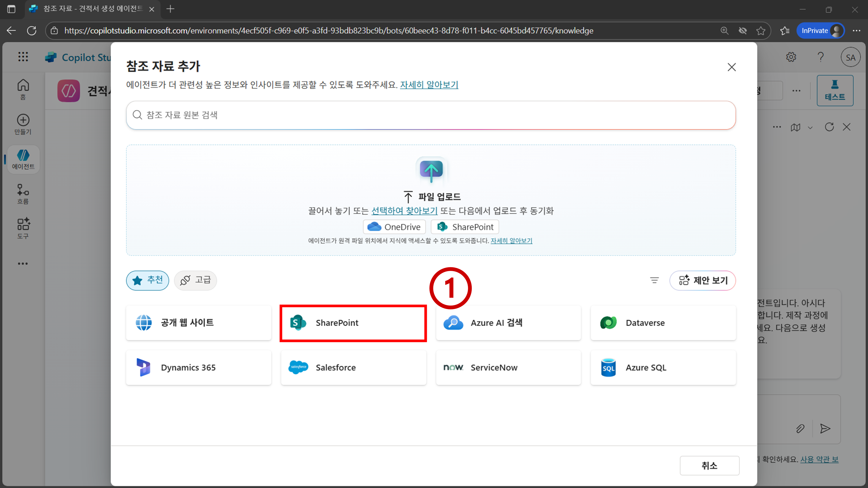This screenshot has width=868, height=488.
Task: Close the 참조 자료 추가 dialog
Action: point(732,67)
